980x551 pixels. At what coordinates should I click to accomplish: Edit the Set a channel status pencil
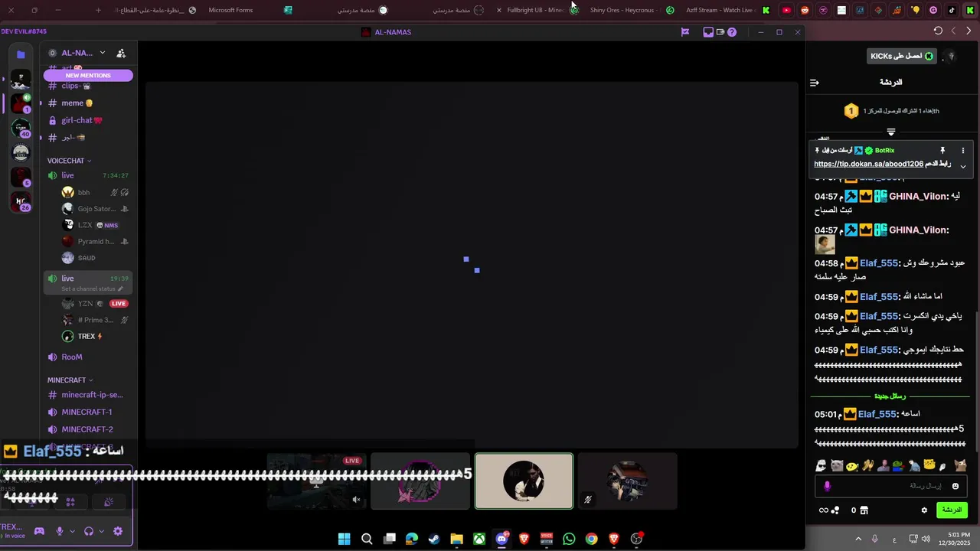[120, 289]
